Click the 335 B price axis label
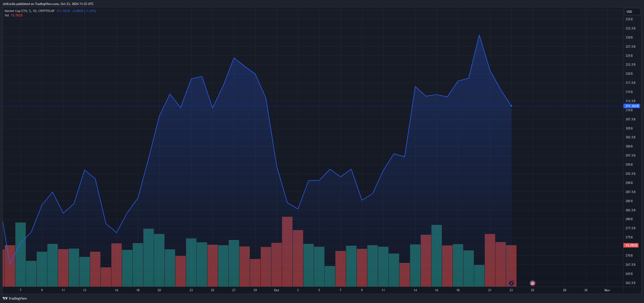 coord(629,19)
